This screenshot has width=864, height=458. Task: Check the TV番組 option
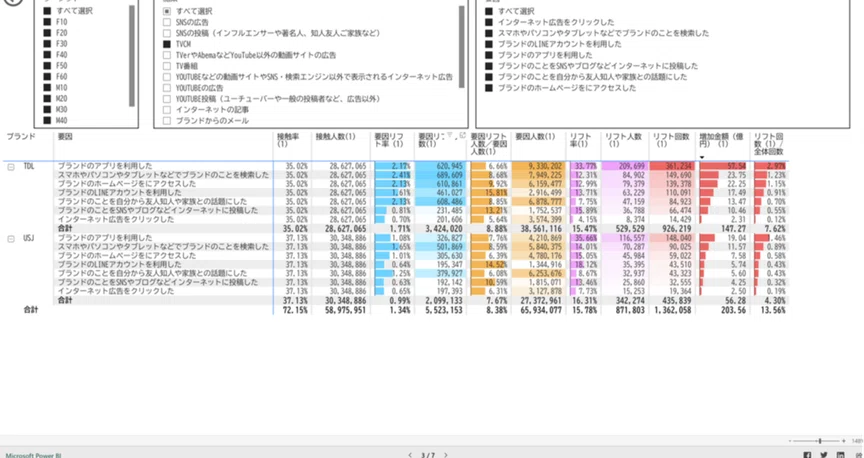(x=167, y=66)
